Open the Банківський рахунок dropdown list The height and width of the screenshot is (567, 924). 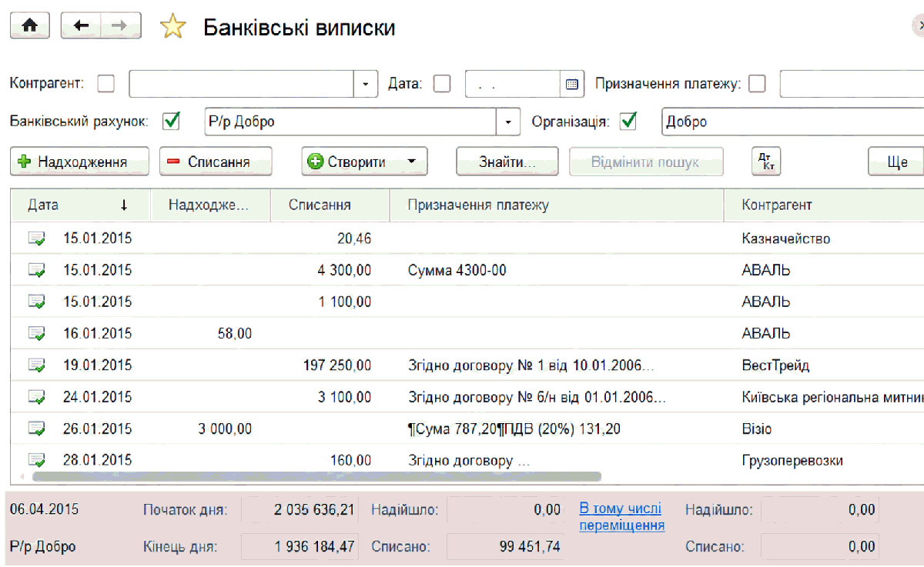[x=508, y=122]
